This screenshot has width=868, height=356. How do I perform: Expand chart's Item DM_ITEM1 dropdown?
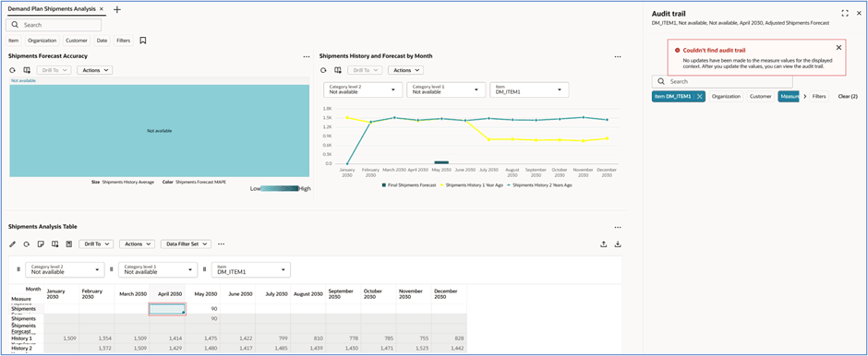529,89
